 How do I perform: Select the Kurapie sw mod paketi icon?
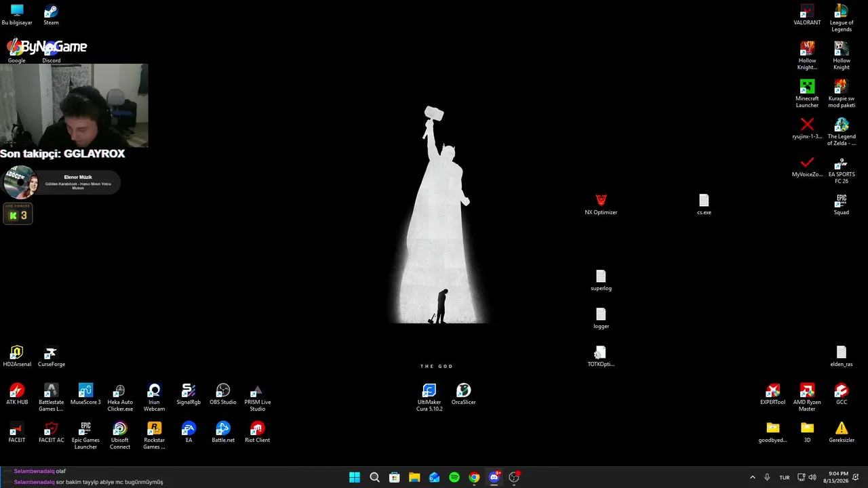tap(842, 94)
